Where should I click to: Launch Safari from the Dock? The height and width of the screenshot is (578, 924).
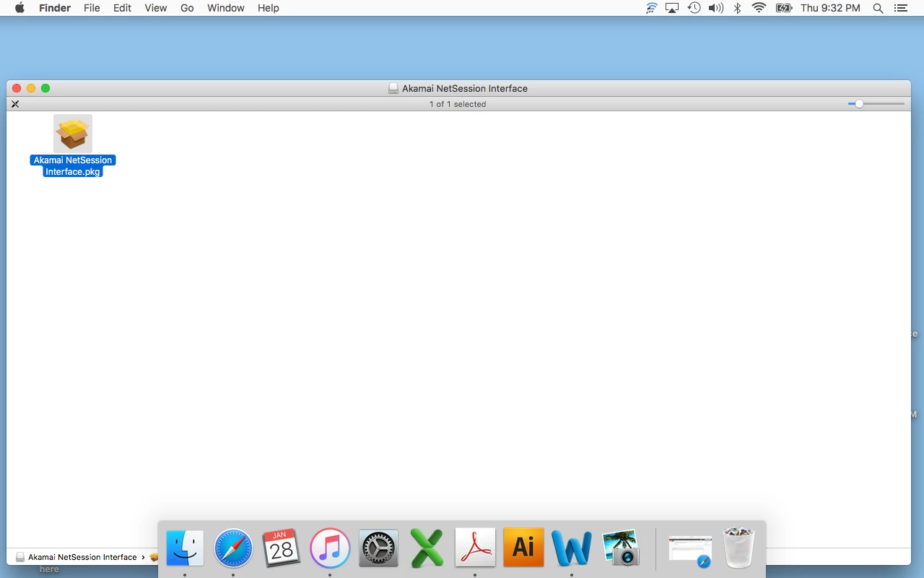[233, 548]
